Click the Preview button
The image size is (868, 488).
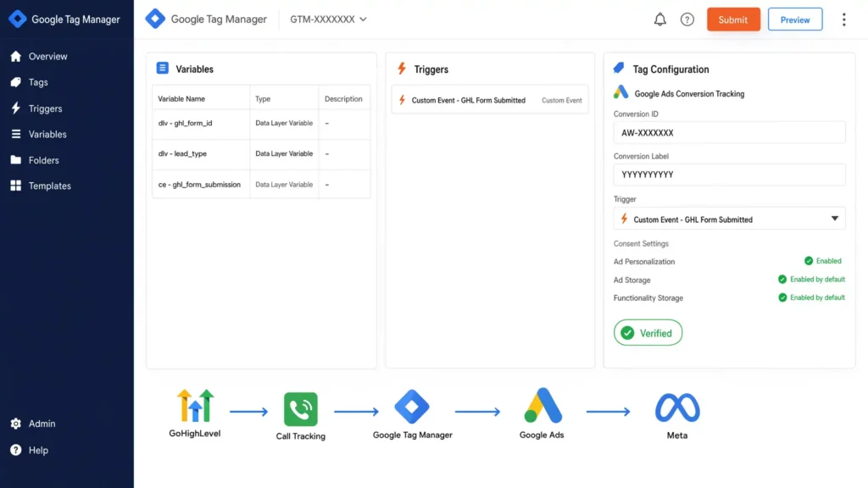(795, 19)
